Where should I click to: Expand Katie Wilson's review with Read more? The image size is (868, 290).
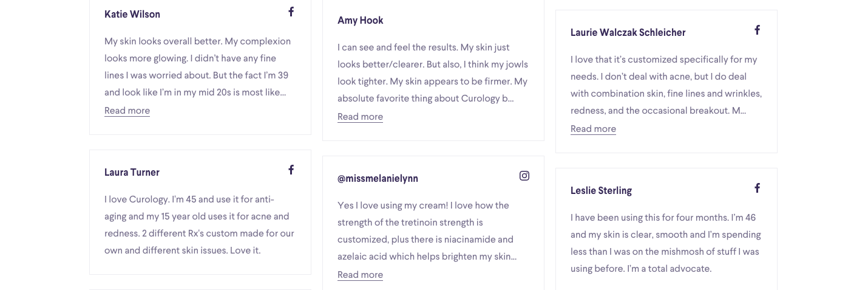click(127, 111)
